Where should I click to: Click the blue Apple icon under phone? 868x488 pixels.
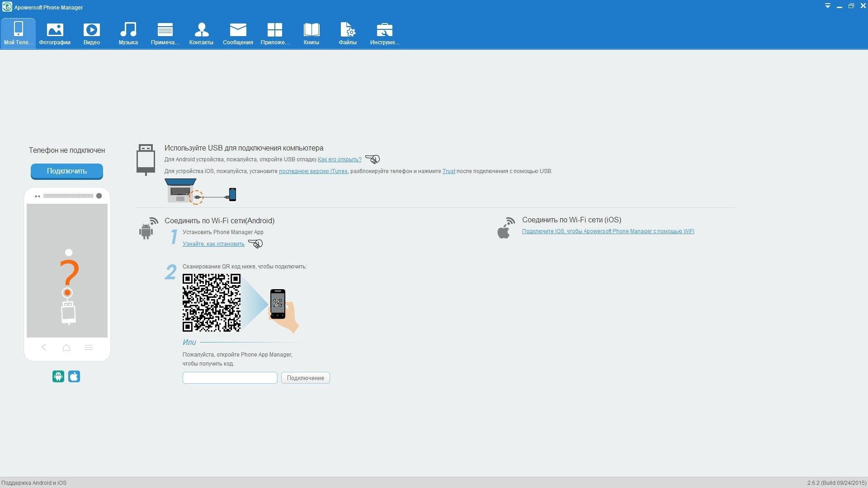pyautogui.click(x=74, y=376)
